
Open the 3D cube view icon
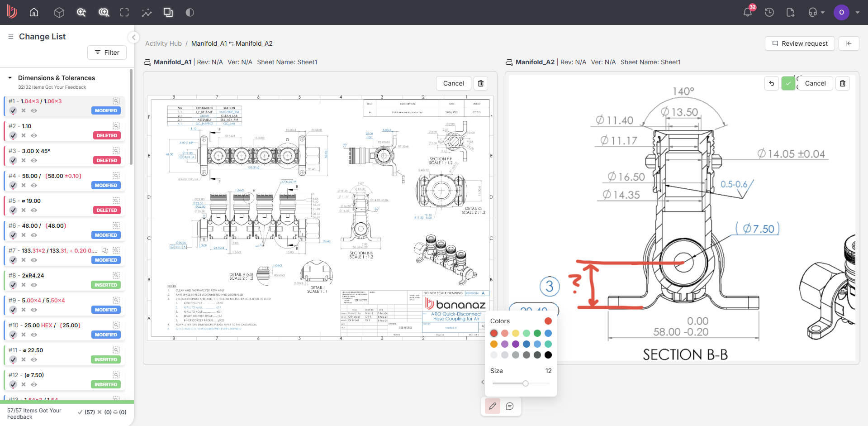click(x=59, y=12)
